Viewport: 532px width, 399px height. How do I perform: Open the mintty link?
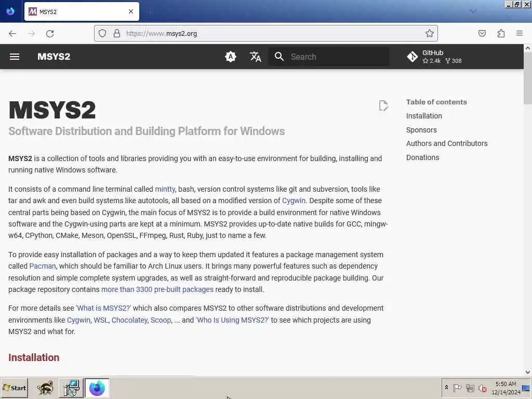click(165, 189)
